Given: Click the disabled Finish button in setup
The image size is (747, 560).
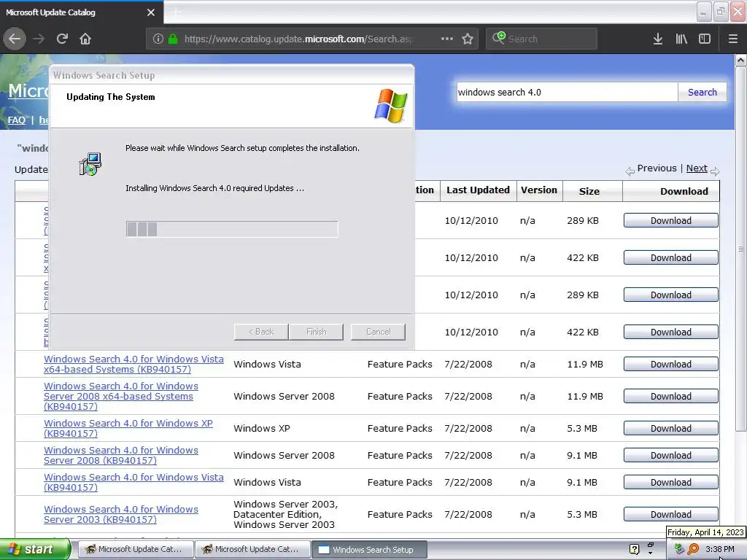Looking at the screenshot, I should (x=316, y=332).
